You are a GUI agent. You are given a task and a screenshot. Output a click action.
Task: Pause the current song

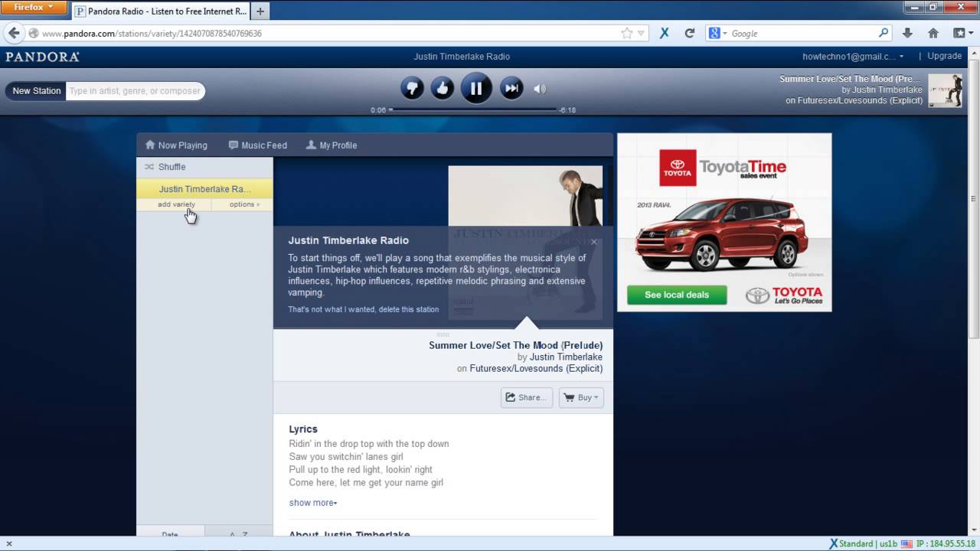[x=476, y=89]
